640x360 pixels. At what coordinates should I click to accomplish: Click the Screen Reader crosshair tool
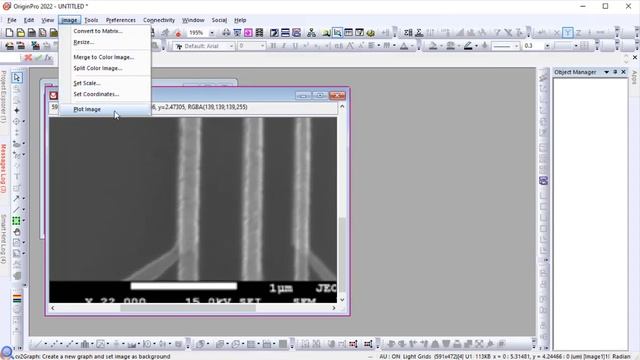16,110
